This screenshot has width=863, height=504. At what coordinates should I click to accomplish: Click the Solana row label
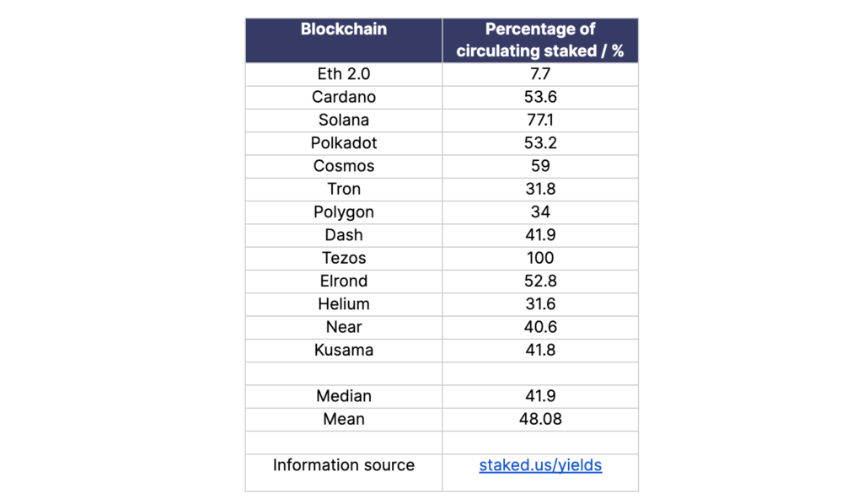tap(344, 120)
